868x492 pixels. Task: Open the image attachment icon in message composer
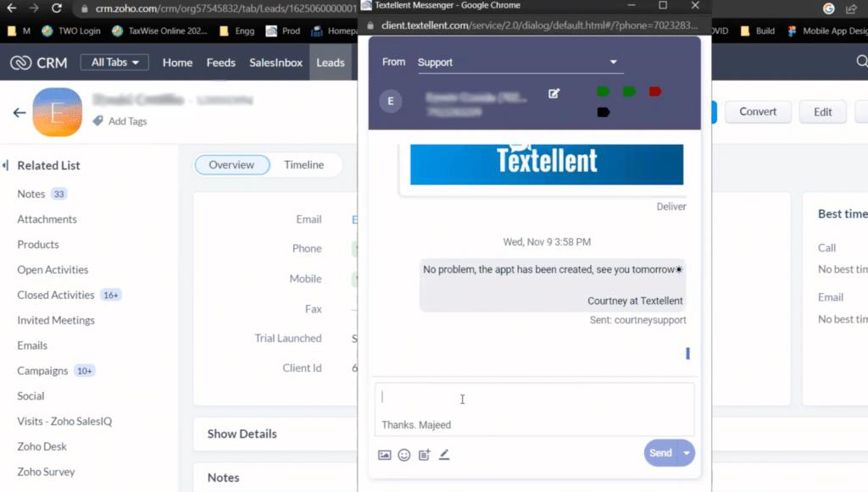coord(384,455)
